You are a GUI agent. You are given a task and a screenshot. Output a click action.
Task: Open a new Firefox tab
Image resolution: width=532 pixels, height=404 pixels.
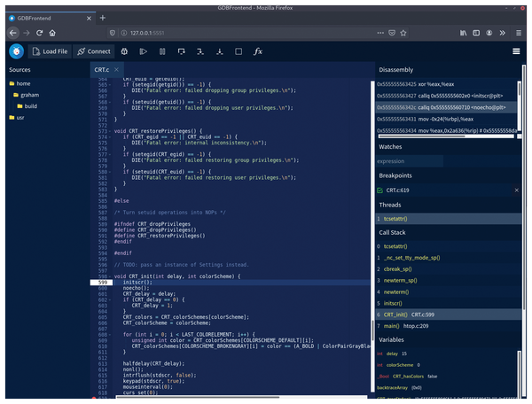[x=103, y=18]
